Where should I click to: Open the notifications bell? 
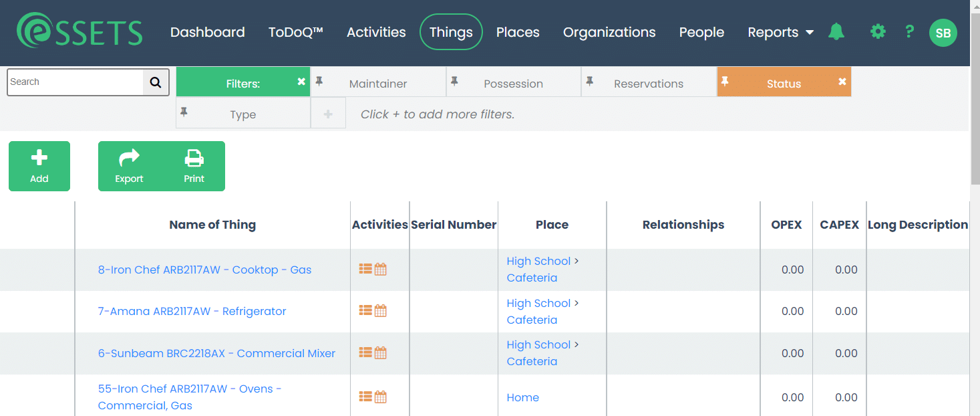[x=836, y=32]
